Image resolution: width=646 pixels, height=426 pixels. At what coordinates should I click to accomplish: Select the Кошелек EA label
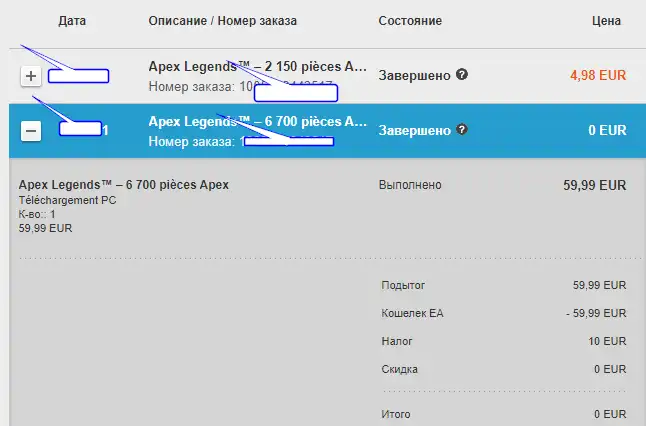click(x=412, y=313)
